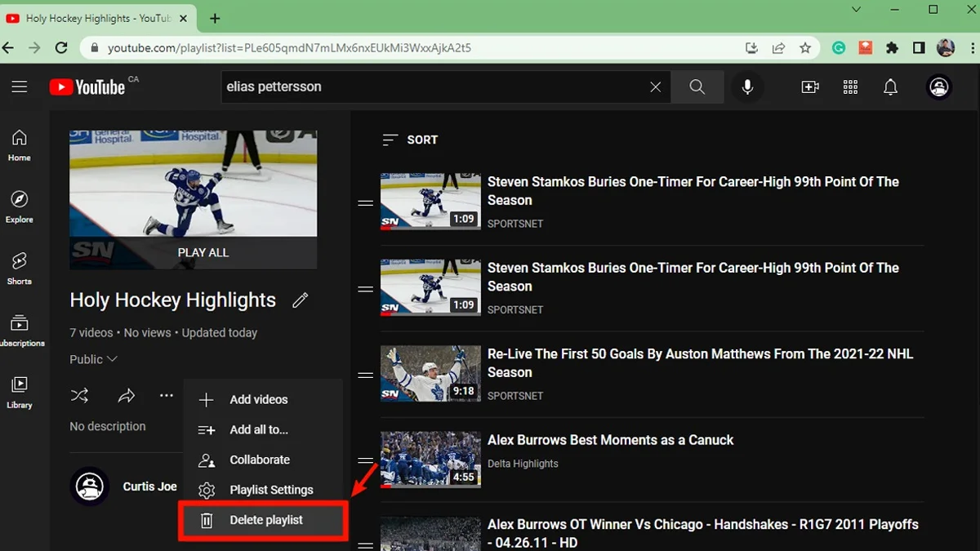Screen dimensions: 980x551
Task: Open YouTube apps grid icon
Action: pyautogui.click(x=850, y=87)
